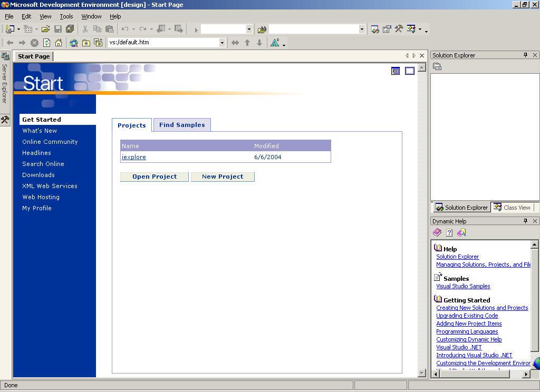The height and width of the screenshot is (392, 540).
Task: Open the File menu
Action: click(9, 16)
